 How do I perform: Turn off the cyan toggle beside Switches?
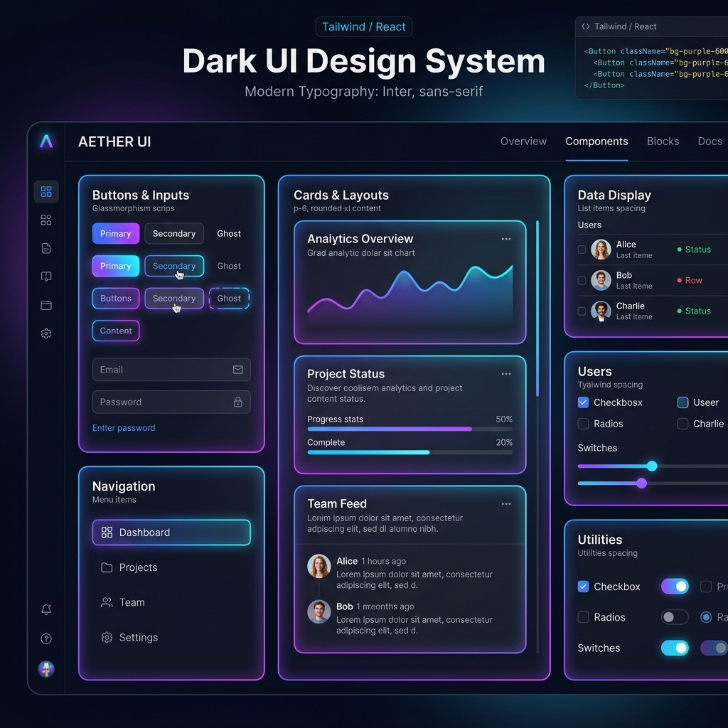click(x=675, y=648)
